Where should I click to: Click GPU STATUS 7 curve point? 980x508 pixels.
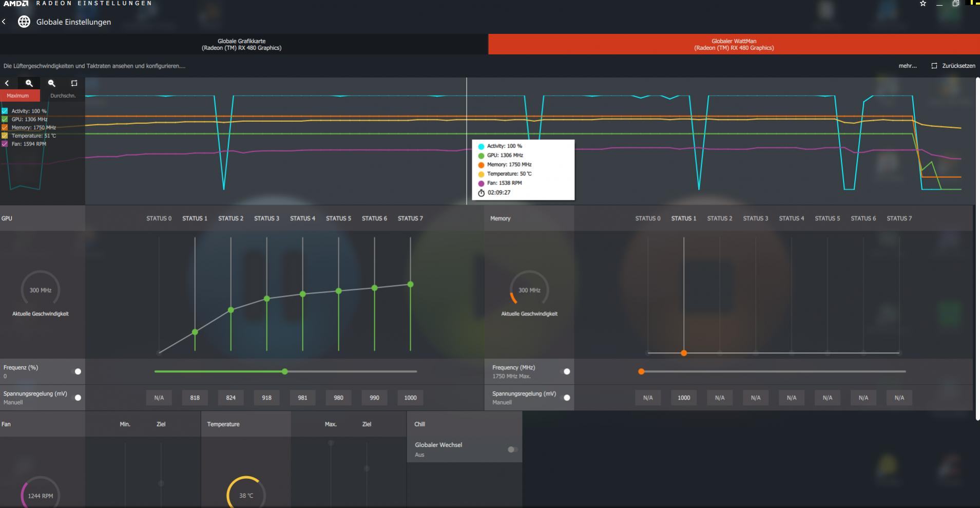[x=410, y=284]
